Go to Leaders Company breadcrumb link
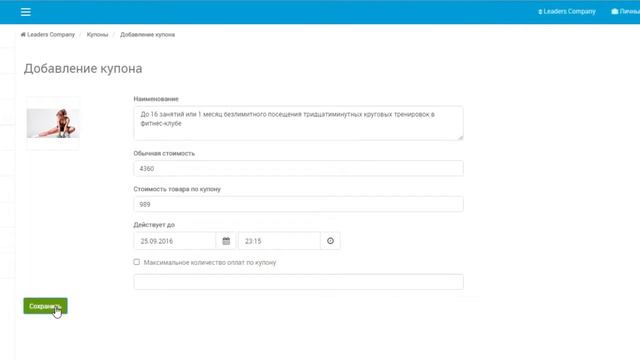 pyautogui.click(x=51, y=35)
